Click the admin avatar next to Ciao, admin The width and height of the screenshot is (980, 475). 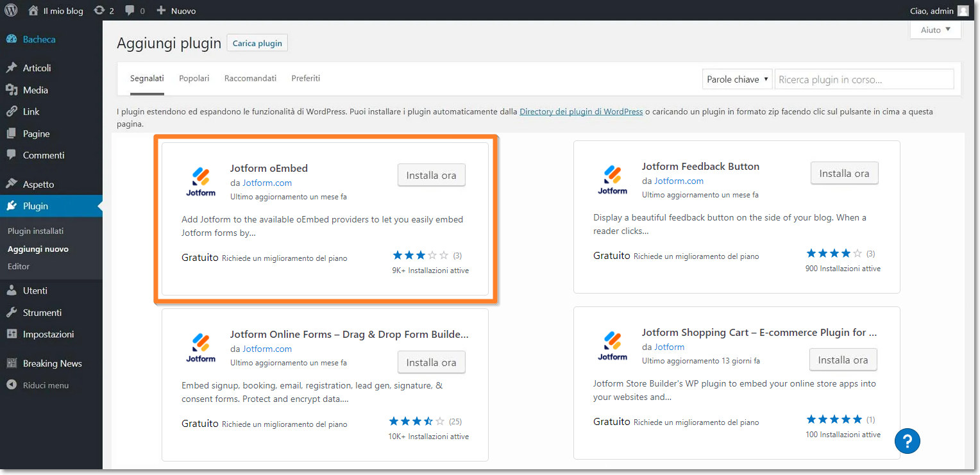coord(963,10)
